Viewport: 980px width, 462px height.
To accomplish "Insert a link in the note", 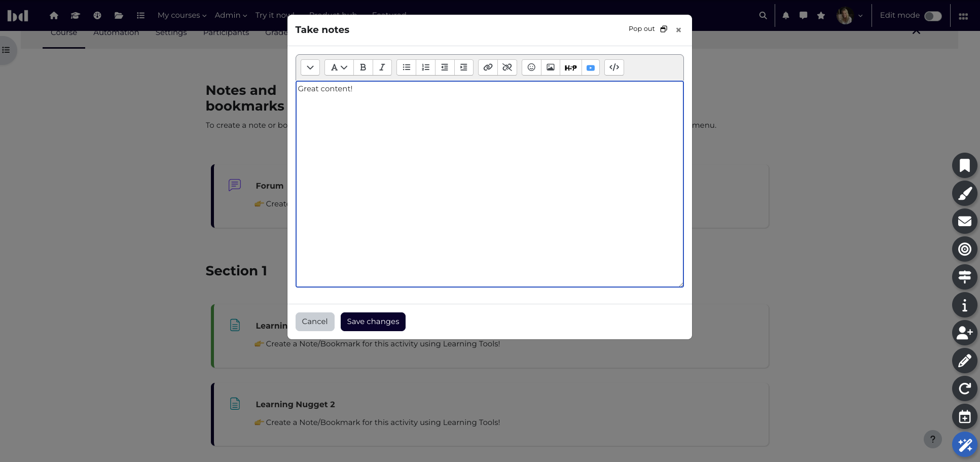I will [488, 67].
